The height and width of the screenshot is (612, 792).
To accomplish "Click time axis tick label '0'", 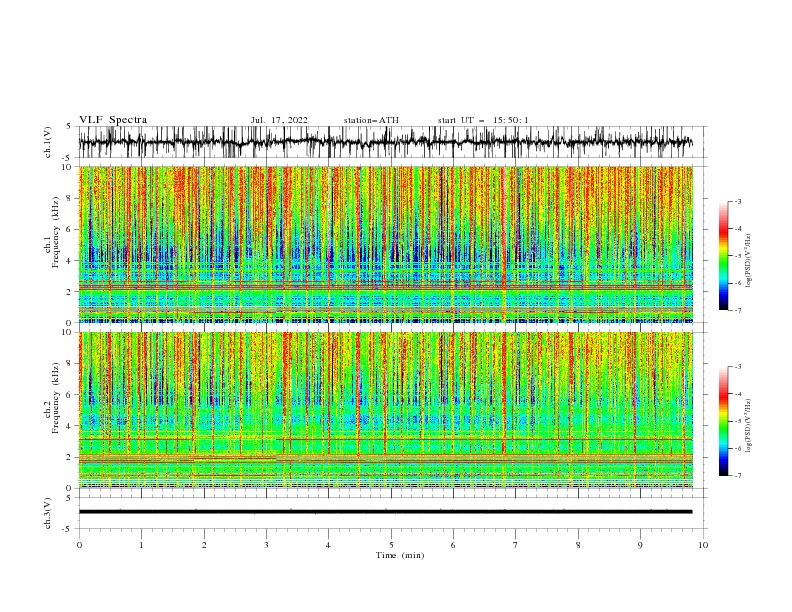I will (x=79, y=545).
